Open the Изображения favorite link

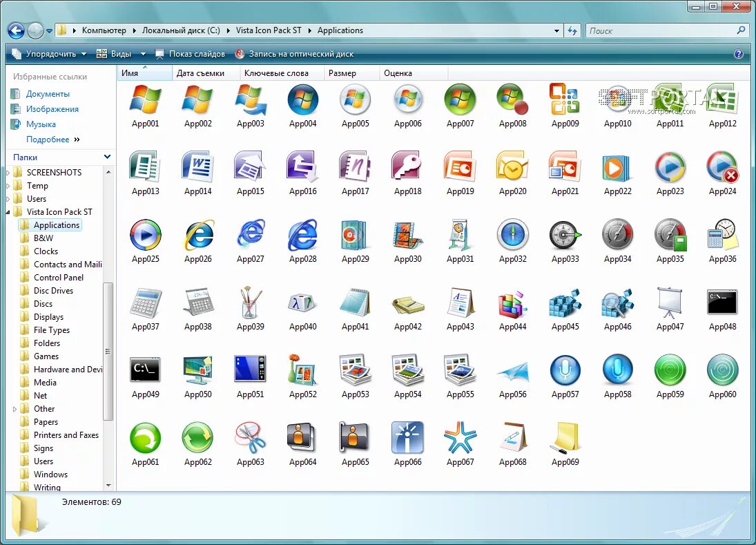[x=52, y=109]
